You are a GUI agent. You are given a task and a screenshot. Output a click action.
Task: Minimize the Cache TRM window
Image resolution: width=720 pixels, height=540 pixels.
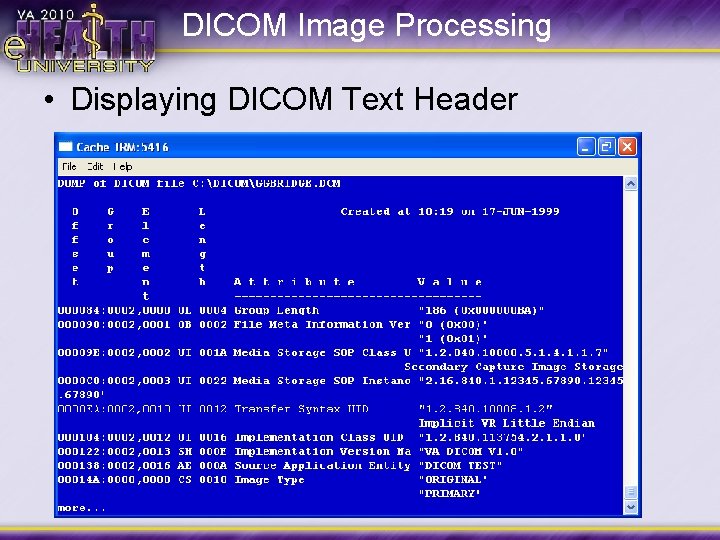point(586,147)
